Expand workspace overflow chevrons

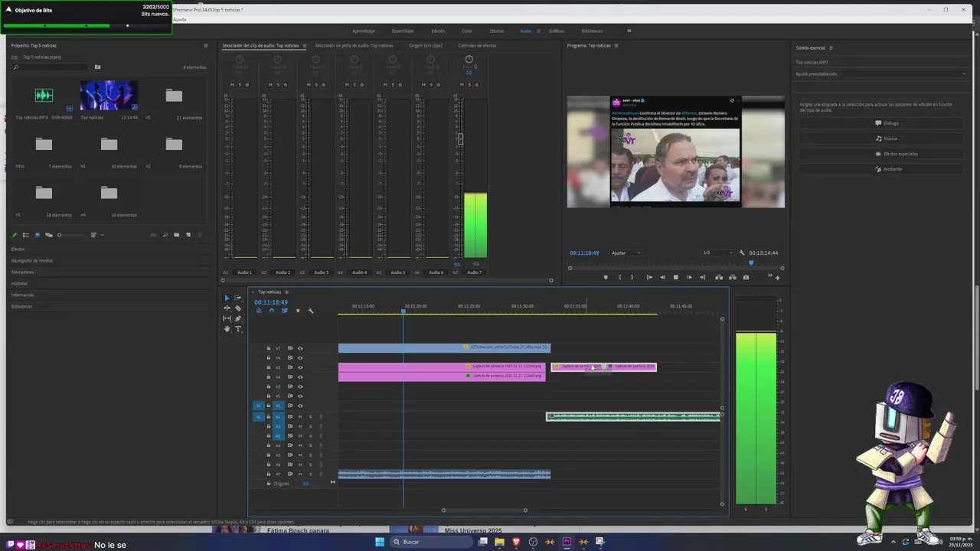pyautogui.click(x=629, y=31)
